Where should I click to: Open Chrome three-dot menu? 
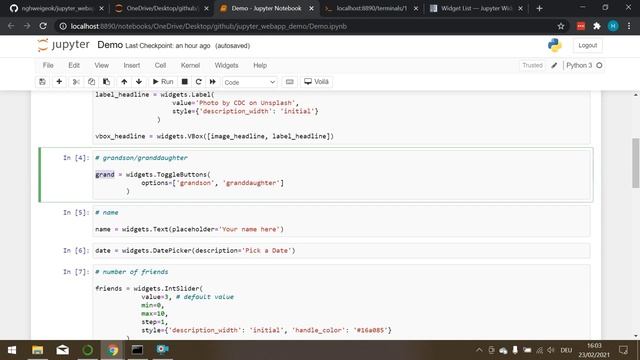tap(629, 26)
